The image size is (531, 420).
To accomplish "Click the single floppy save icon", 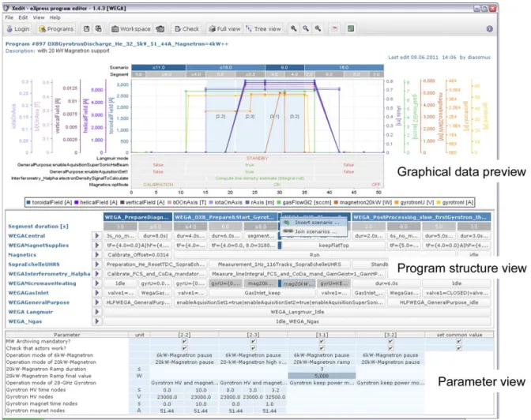I will [x=87, y=28].
